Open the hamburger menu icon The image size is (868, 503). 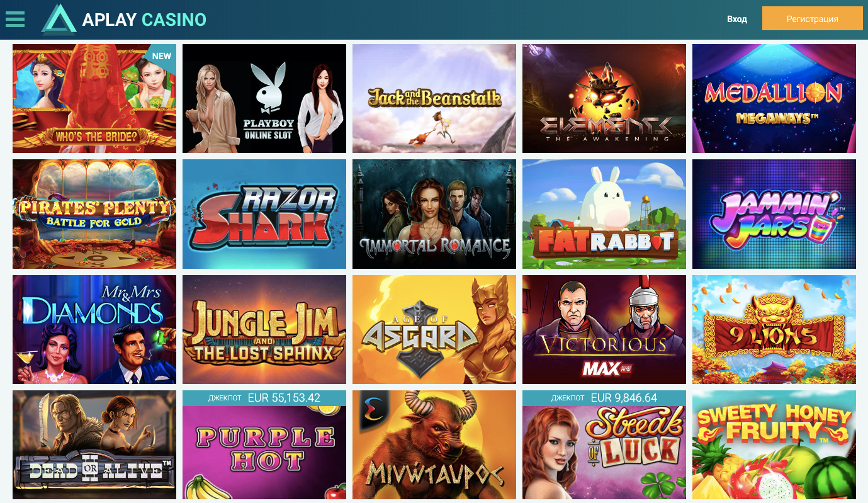14,19
